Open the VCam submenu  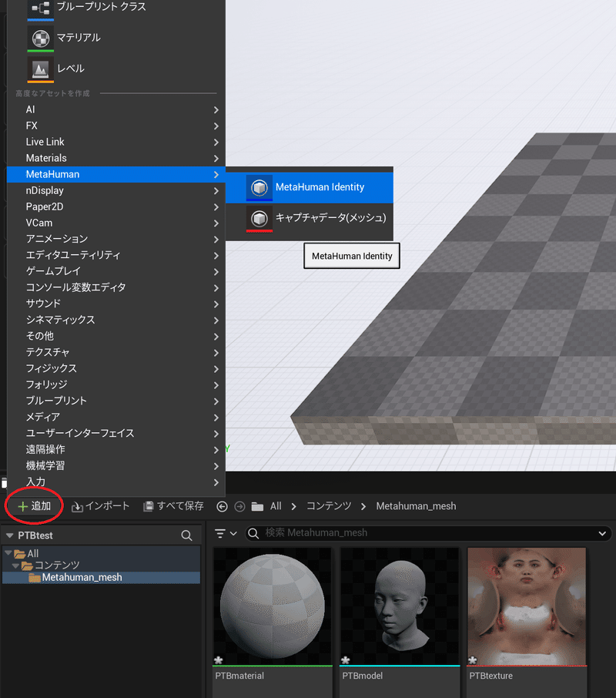(x=116, y=223)
